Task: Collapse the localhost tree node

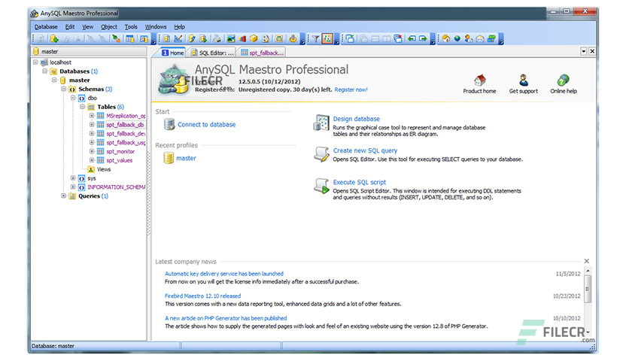Action: point(35,62)
